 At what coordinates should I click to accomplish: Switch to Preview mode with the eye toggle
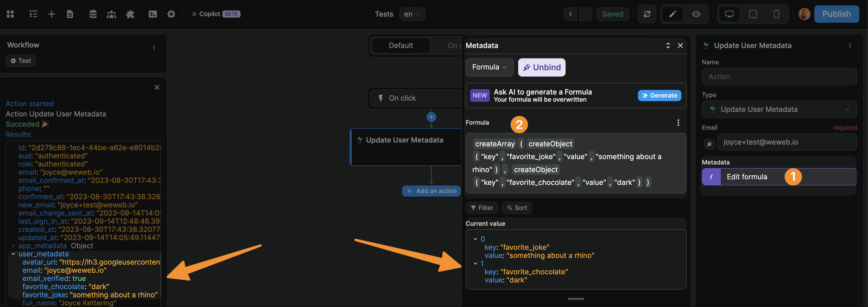click(x=696, y=14)
